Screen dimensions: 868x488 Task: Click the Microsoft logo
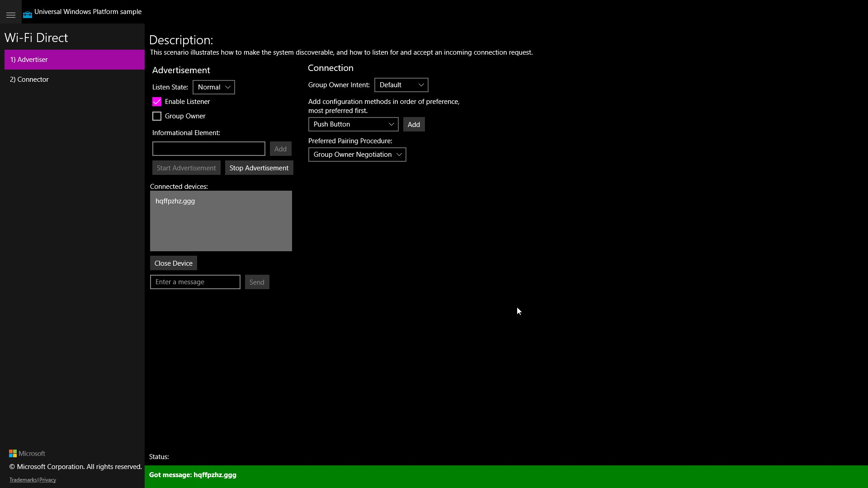coord(27,453)
